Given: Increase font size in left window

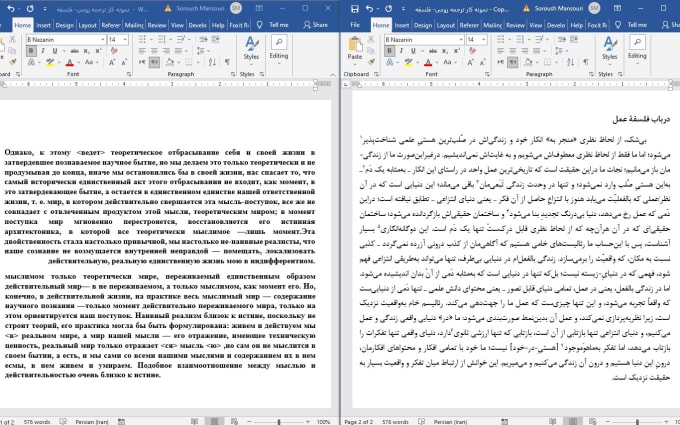Looking at the screenshot, I should click(x=112, y=62).
